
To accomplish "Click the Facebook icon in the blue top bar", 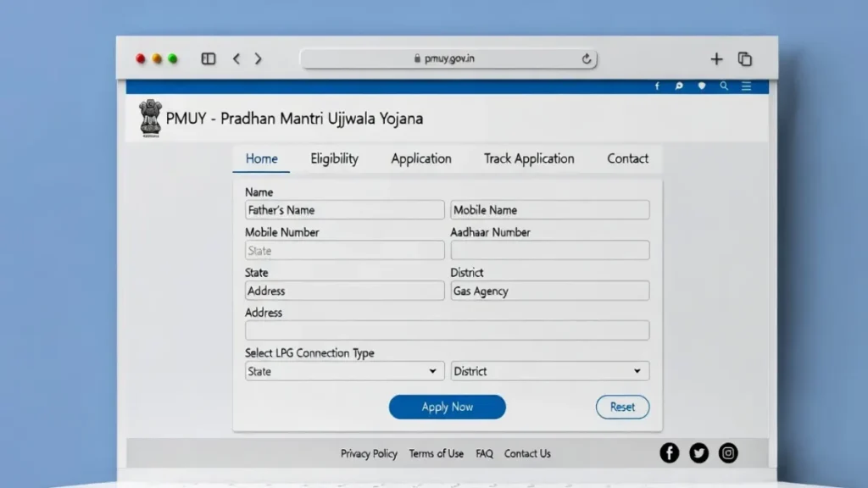I will [657, 86].
